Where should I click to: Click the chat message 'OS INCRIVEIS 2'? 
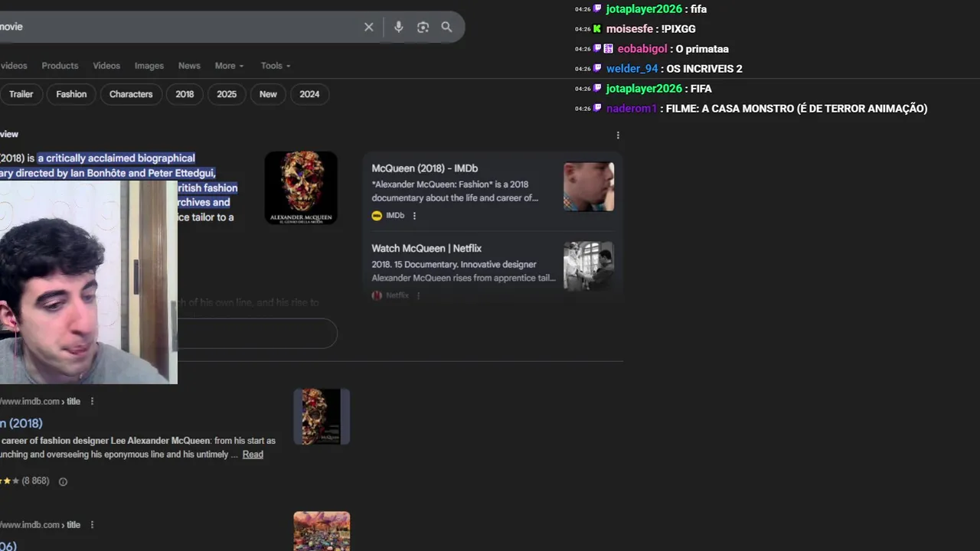point(704,69)
